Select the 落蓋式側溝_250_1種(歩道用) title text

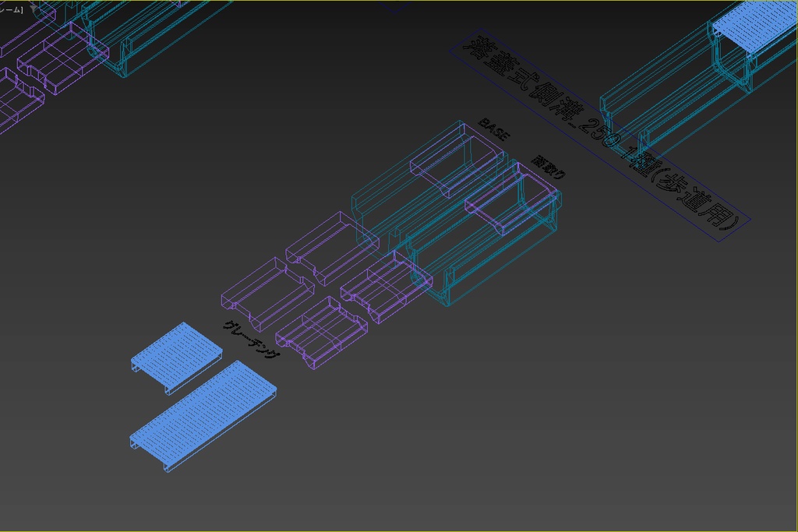point(600,134)
